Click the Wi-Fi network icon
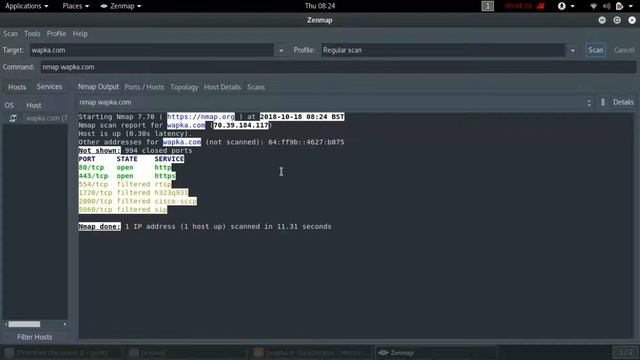This screenshot has width=640, height=360. (x=593, y=6)
